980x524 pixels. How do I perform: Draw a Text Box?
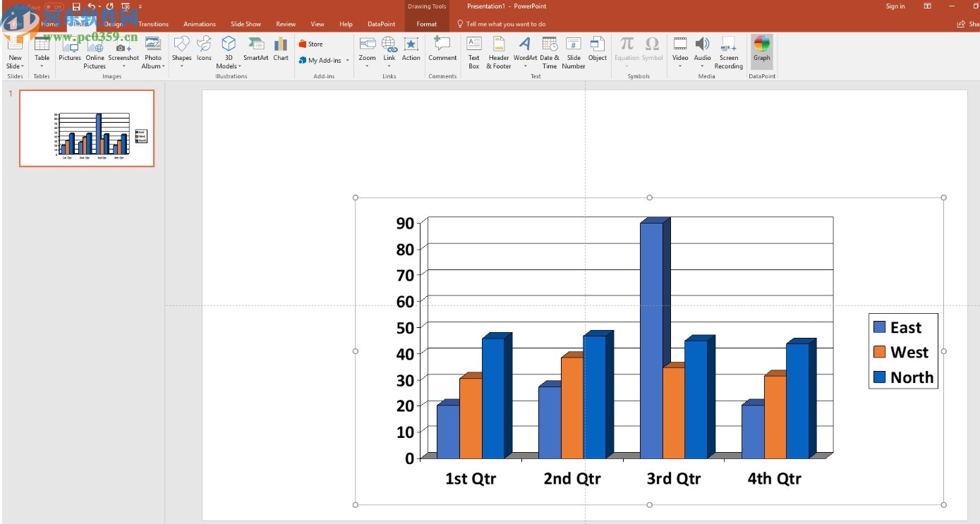(x=473, y=53)
